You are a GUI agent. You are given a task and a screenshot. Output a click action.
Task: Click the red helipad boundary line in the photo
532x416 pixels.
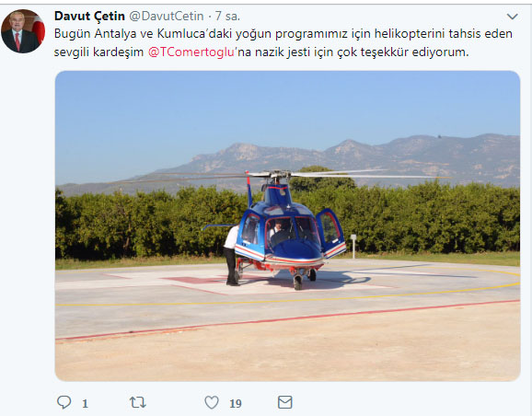(287, 319)
